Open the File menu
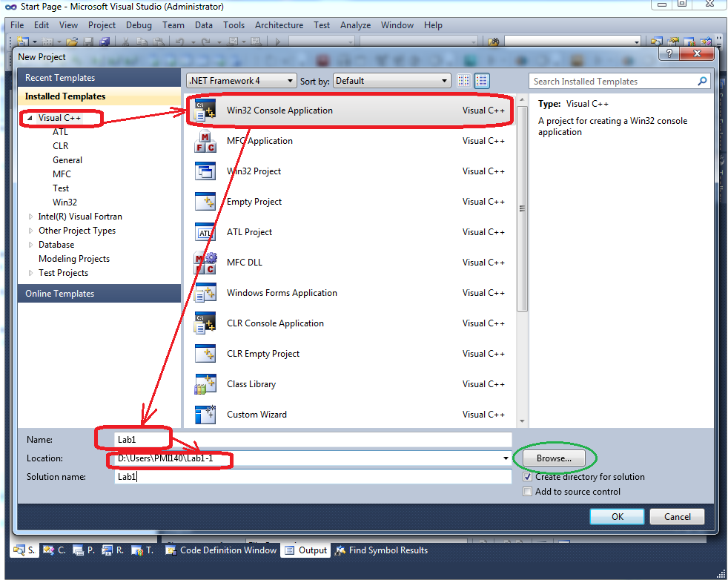Screen dimensions: 728x580 click(x=17, y=25)
